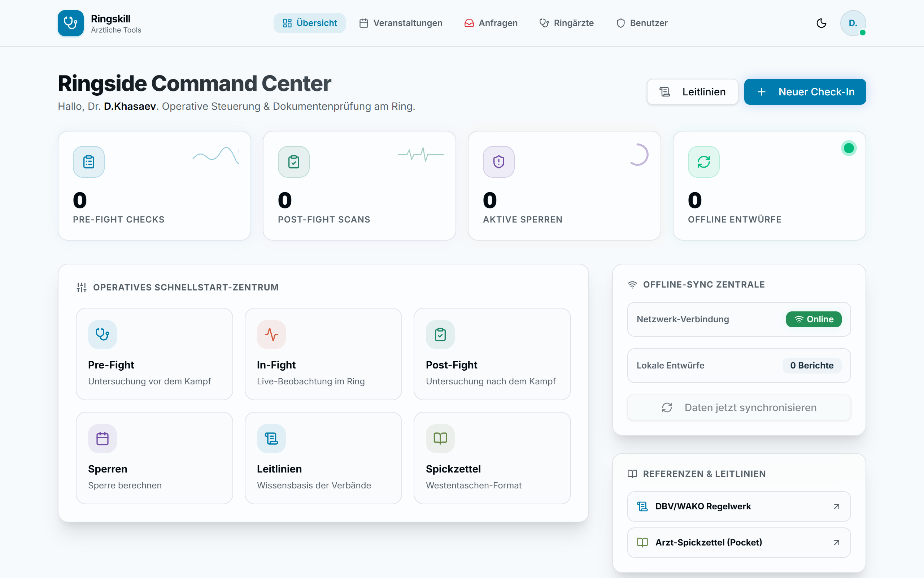Screen dimensions: 924x578
Task: Click the 0 Berichte badge
Action: [812, 366]
